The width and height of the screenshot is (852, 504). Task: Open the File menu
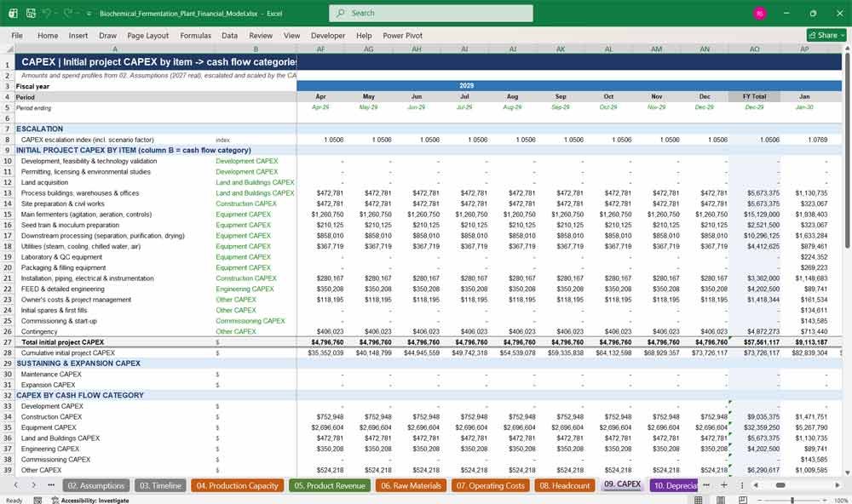pyautogui.click(x=17, y=35)
